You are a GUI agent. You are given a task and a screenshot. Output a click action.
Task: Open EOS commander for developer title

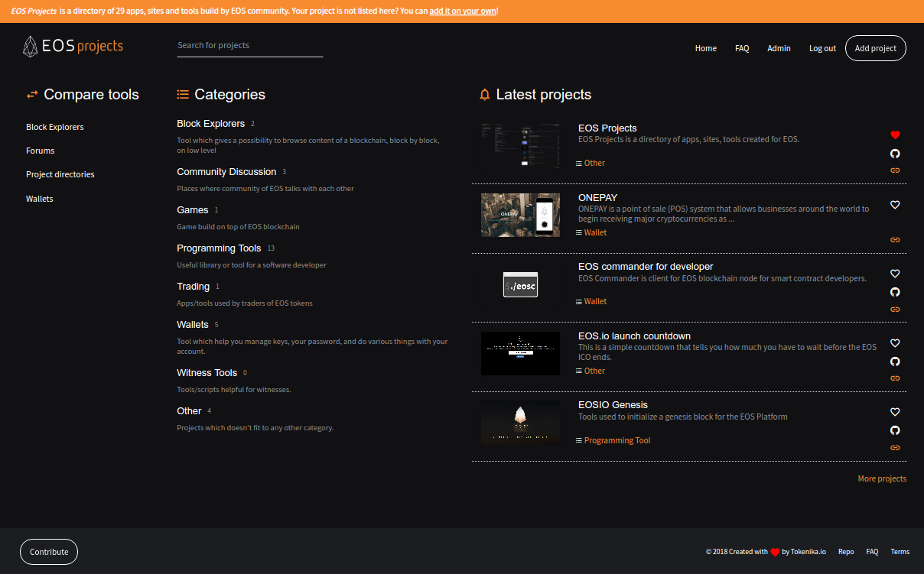[646, 267]
